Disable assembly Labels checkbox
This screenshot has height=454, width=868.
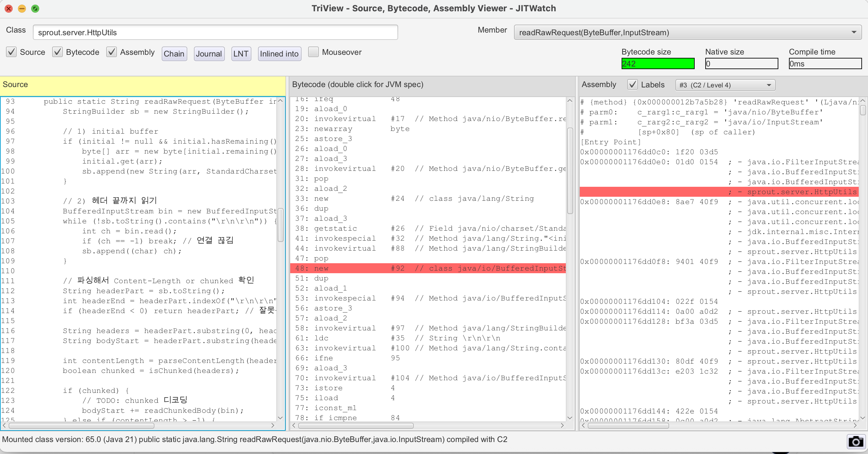pyautogui.click(x=633, y=85)
